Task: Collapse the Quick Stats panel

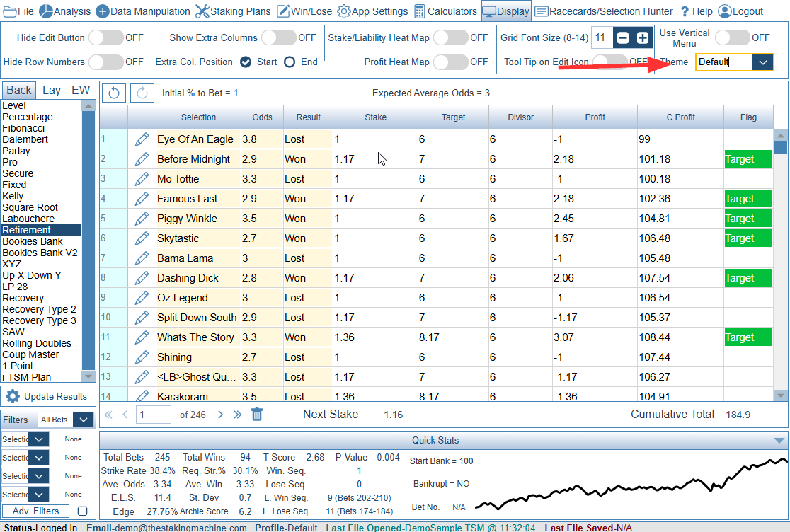Action: tap(779, 441)
